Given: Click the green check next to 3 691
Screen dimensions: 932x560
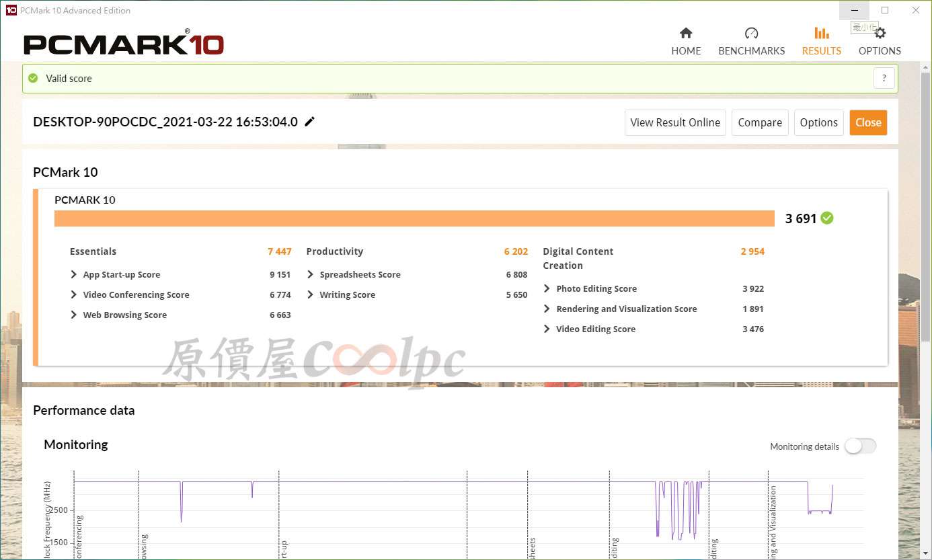Looking at the screenshot, I should coord(827,218).
